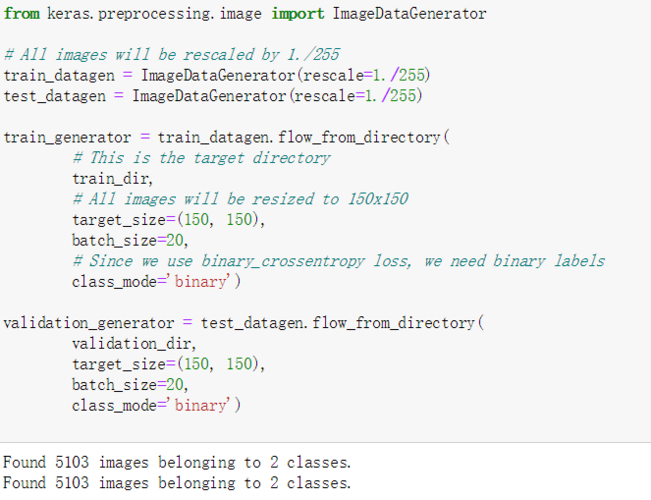The height and width of the screenshot is (500, 651).
Task: Click batch_size=20 in the validation_generator block
Action: [x=130, y=385]
